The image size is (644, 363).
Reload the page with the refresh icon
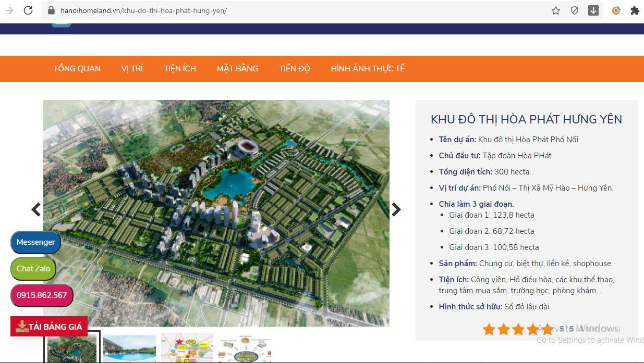28,10
